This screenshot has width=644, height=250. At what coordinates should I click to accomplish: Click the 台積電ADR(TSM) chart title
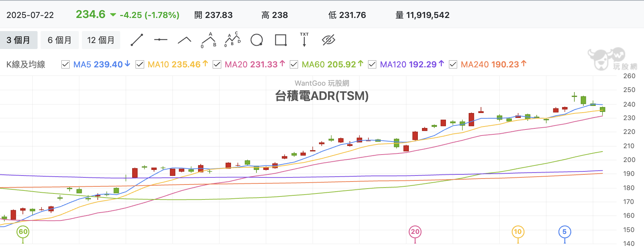coord(322,96)
